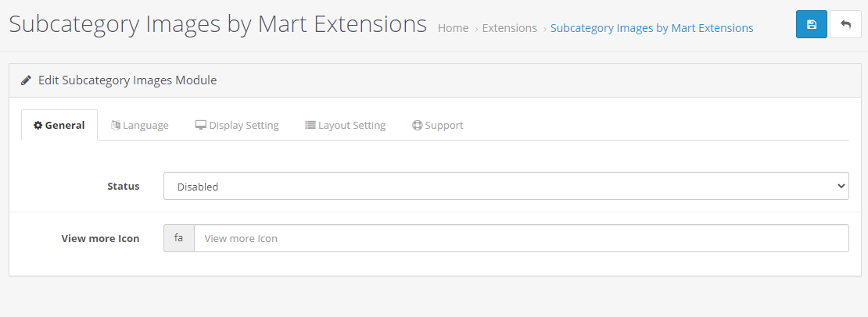Click the pencil icon beside Edit Subcategory Images Module

tap(26, 80)
